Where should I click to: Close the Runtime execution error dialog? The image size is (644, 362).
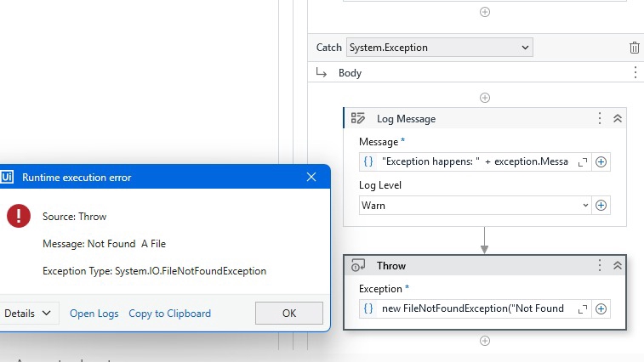[311, 177]
